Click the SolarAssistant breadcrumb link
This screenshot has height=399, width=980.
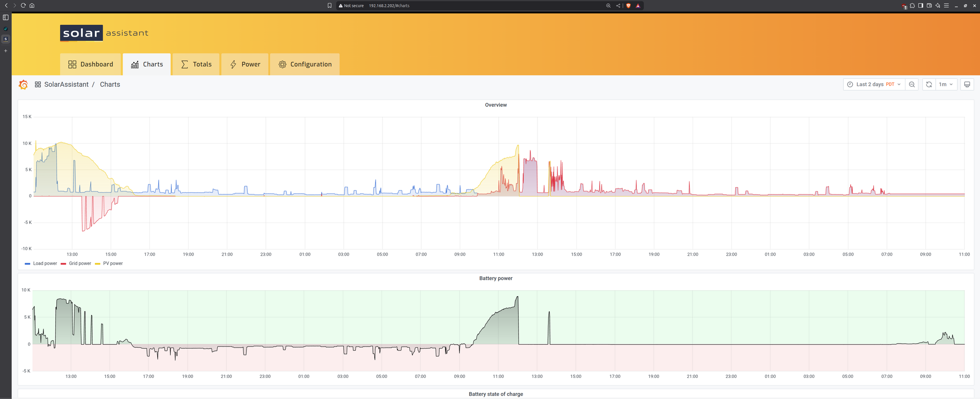click(66, 85)
